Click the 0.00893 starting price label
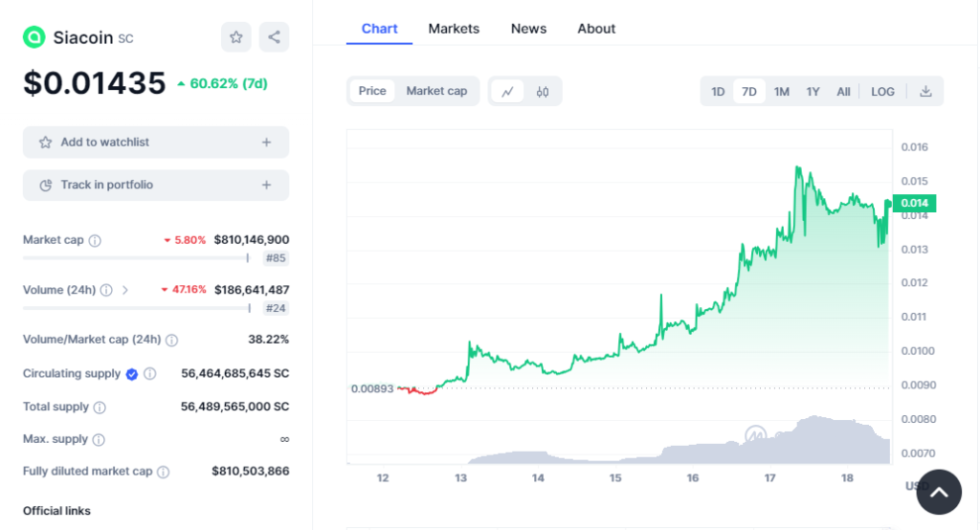The image size is (980, 530). (372, 388)
